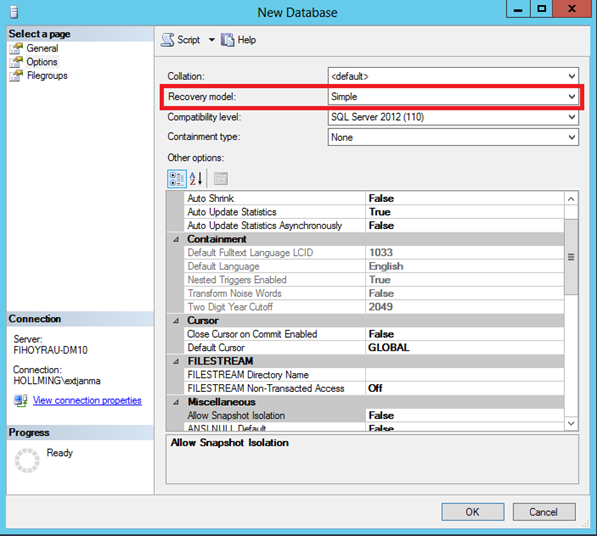Click Auto Update Statistics True value

pos(380,212)
